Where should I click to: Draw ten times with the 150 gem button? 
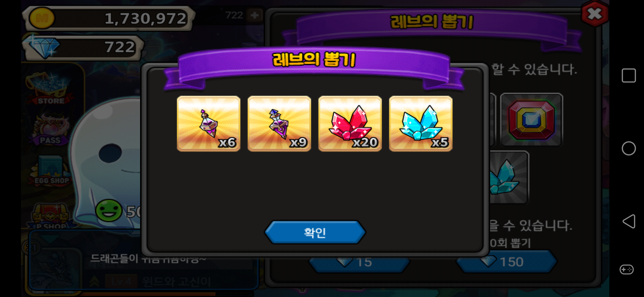[x=507, y=262]
